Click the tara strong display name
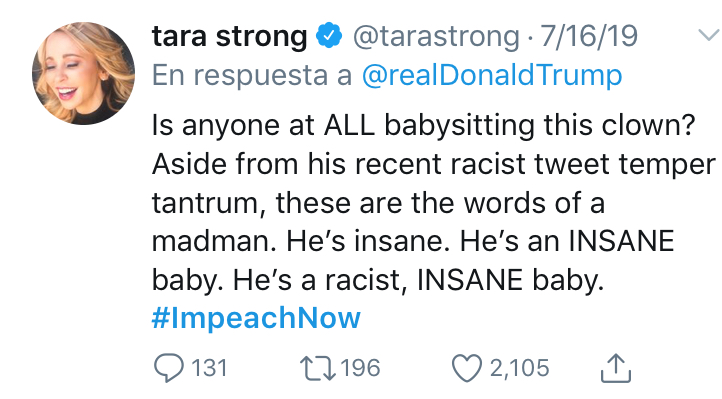The image size is (722, 399). [x=229, y=36]
